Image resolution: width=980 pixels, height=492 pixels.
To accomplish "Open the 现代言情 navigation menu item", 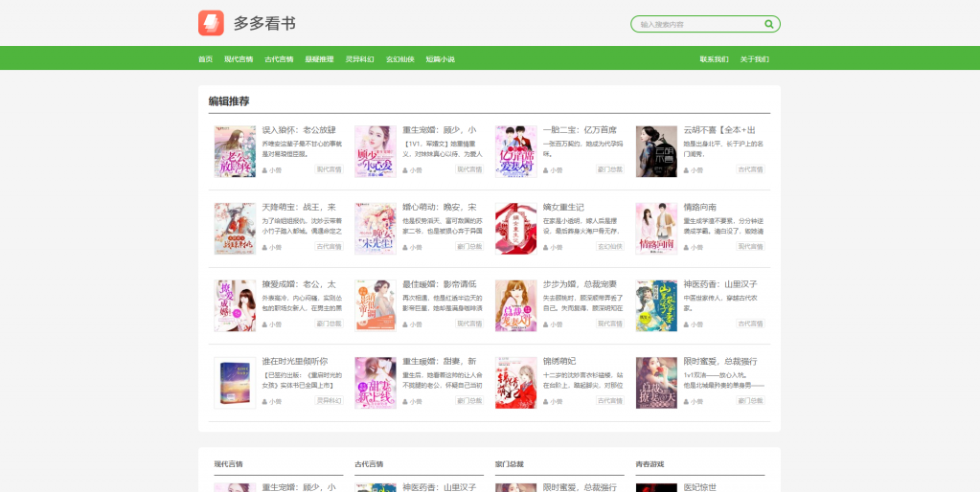I will tap(239, 59).
